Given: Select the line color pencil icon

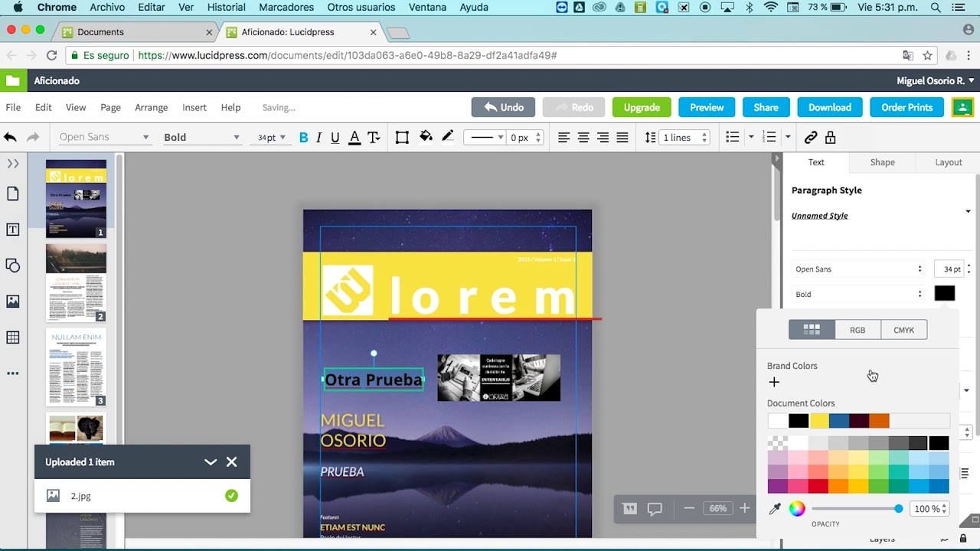Looking at the screenshot, I should (x=448, y=137).
